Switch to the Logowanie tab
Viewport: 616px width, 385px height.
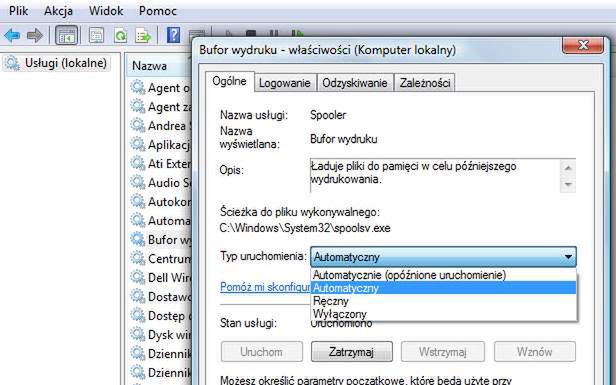pyautogui.click(x=285, y=83)
